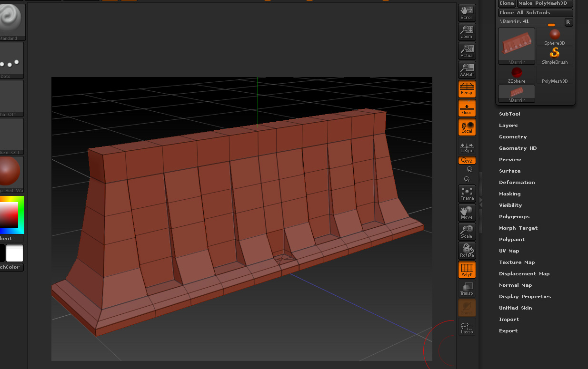Select the Scale view icon
588x369 pixels.
(x=467, y=232)
